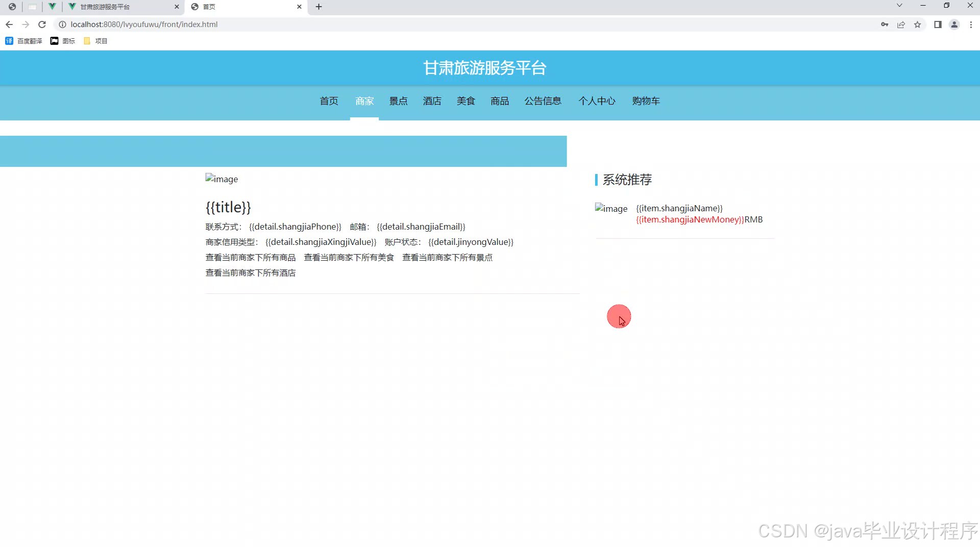The image size is (980, 547).
Task: Open Chrome three-dot menu
Action: click(971, 24)
